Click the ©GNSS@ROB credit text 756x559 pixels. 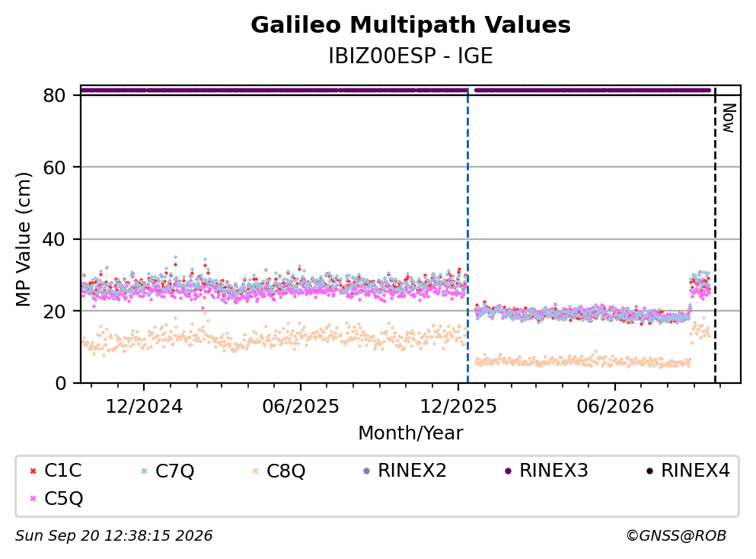click(676, 535)
